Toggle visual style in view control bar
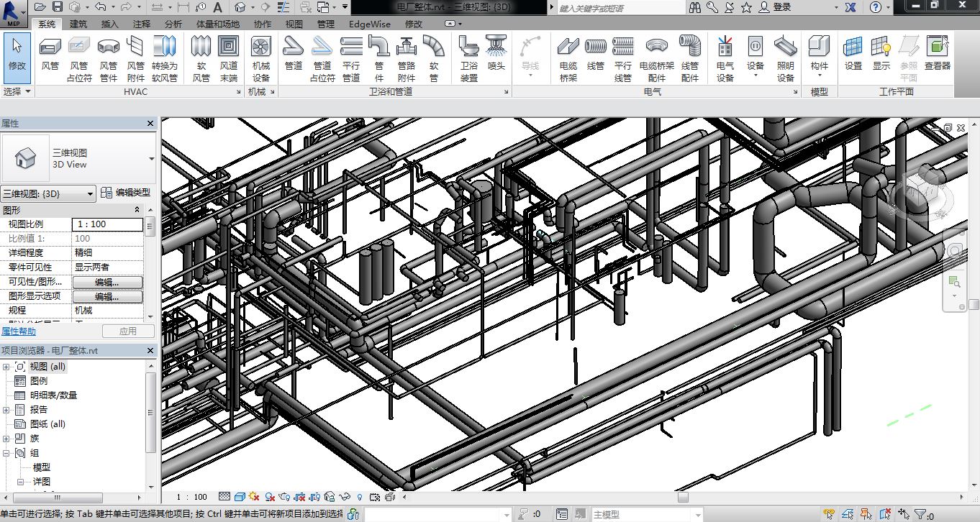 (x=240, y=497)
